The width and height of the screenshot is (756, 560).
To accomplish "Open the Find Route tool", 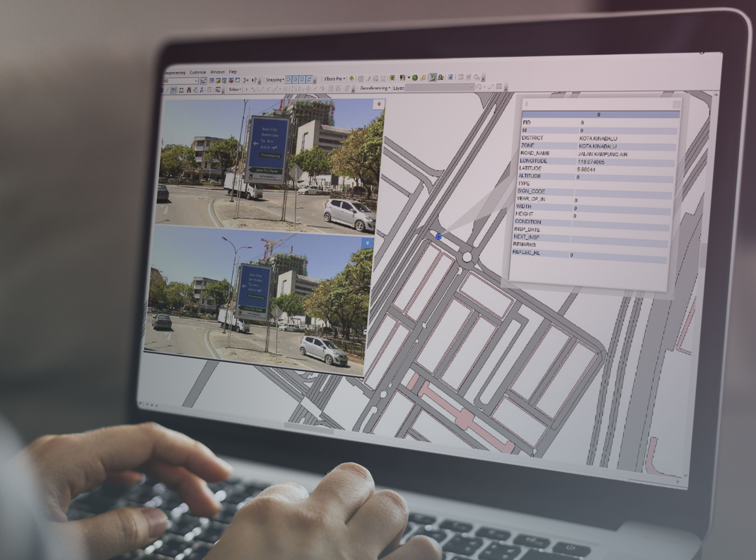I will coord(196,90).
